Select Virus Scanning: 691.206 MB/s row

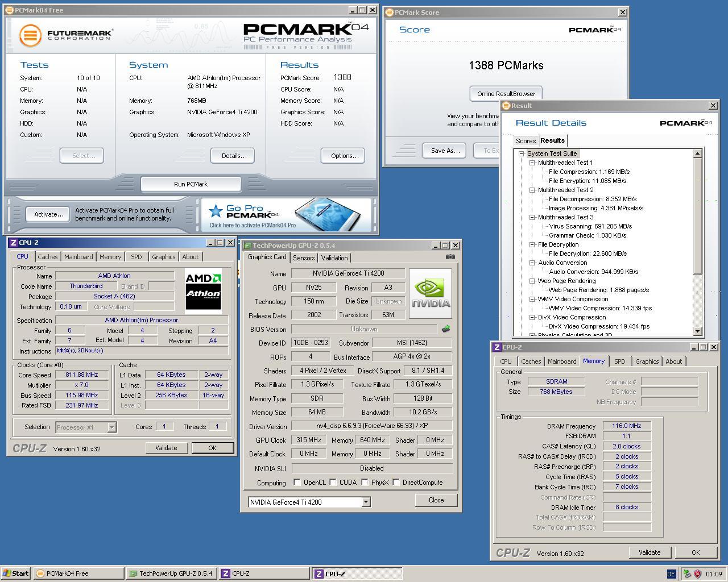(x=590, y=226)
